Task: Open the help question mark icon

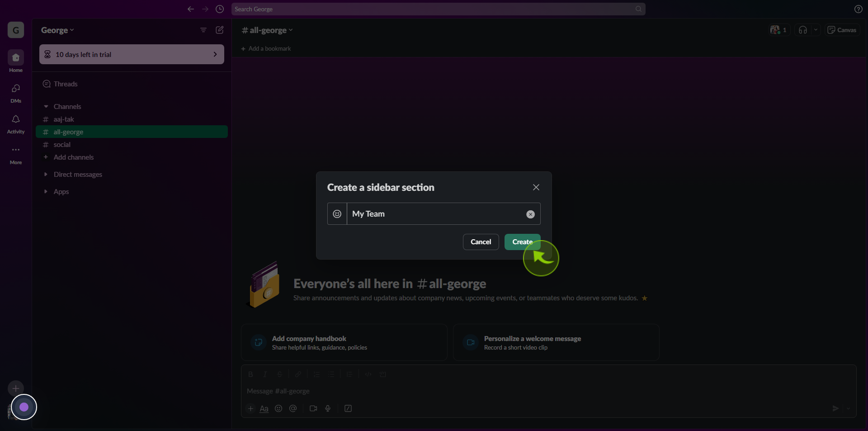Action: [858, 9]
